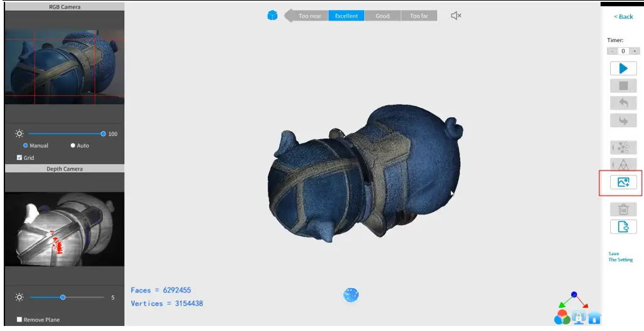Click the XYZ axis orientation gizmo
644x331 pixels.
click(574, 301)
